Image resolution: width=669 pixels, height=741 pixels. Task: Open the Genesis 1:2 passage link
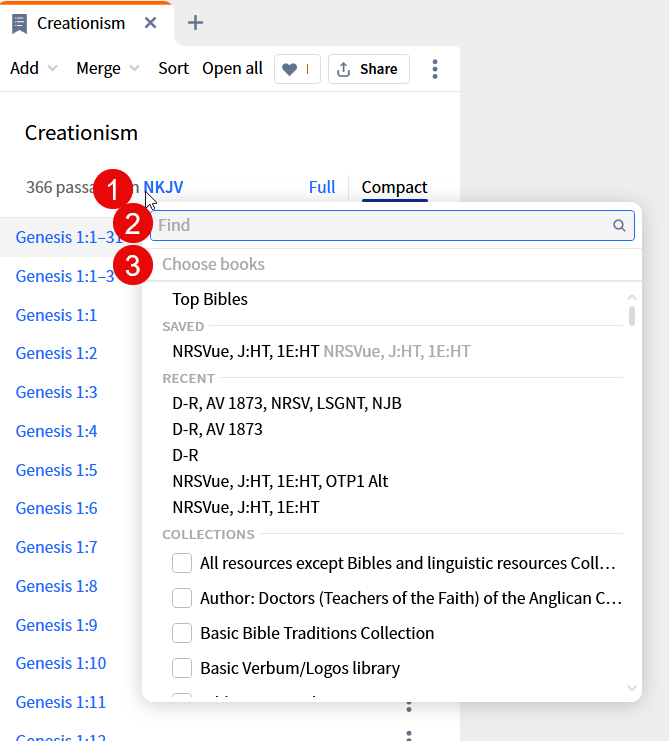[x=56, y=353]
